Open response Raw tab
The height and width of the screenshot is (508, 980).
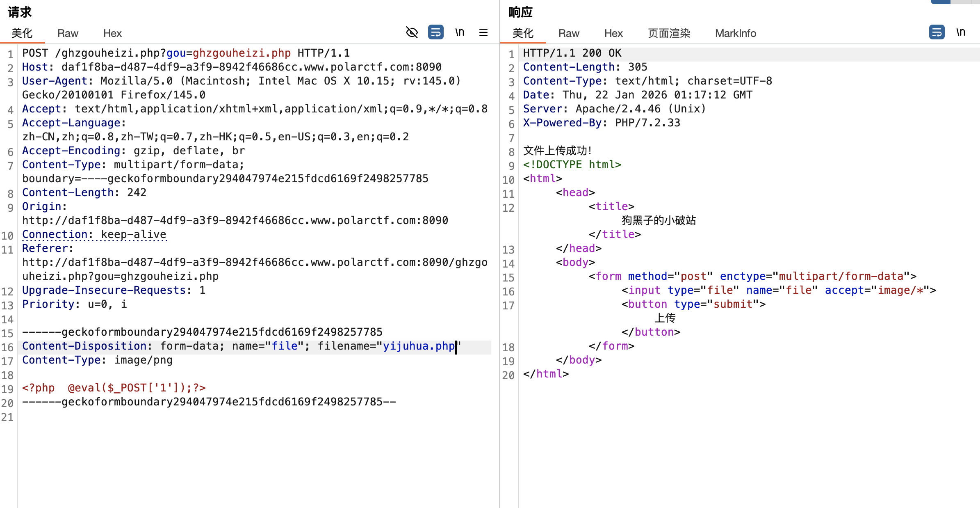569,33
